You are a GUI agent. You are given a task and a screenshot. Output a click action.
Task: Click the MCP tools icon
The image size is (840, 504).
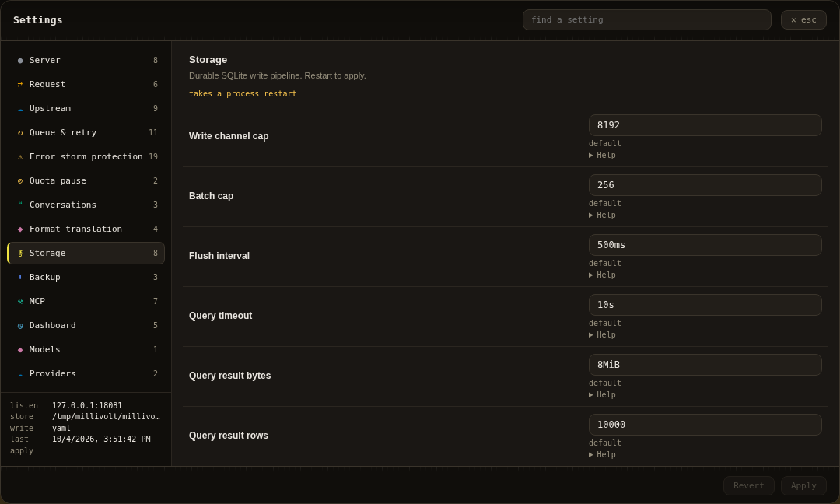[20, 302]
